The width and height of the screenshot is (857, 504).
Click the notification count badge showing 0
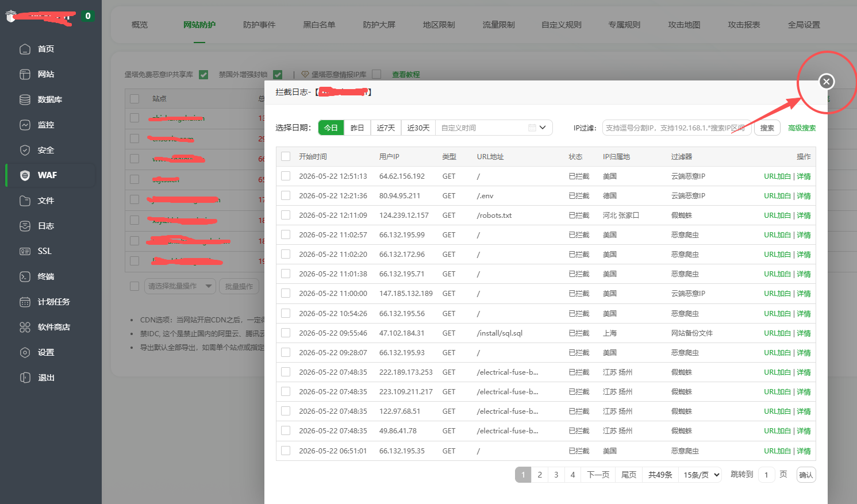[88, 16]
